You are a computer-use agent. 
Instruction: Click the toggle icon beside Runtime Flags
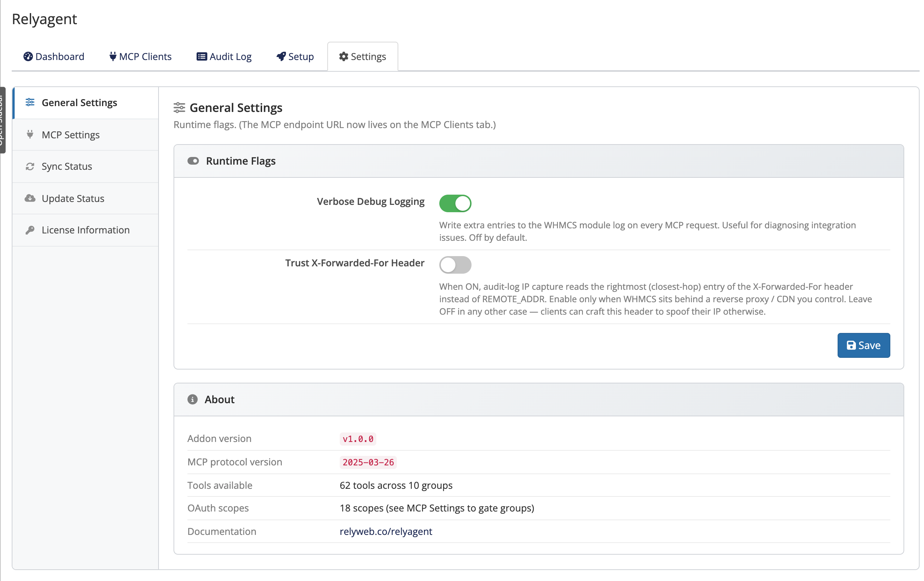click(x=193, y=161)
